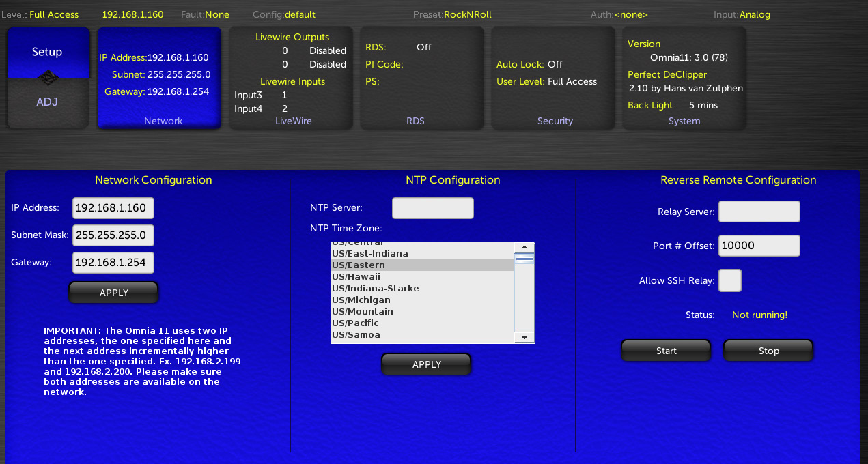Open the System panel tile
The image size is (868, 464).
(x=684, y=78)
